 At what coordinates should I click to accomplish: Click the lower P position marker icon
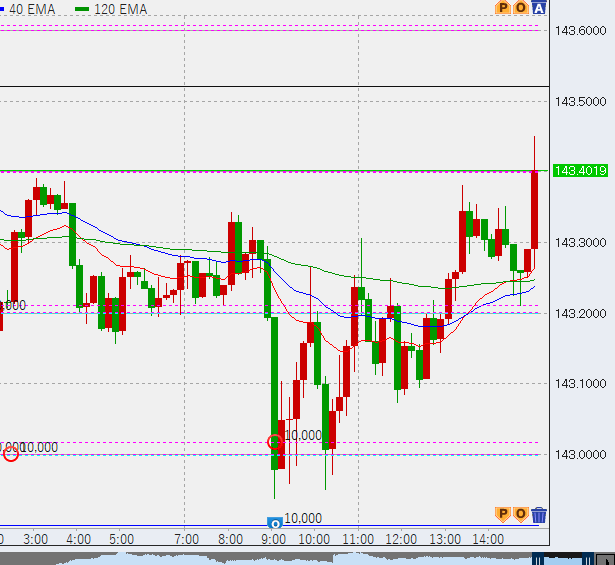click(503, 515)
